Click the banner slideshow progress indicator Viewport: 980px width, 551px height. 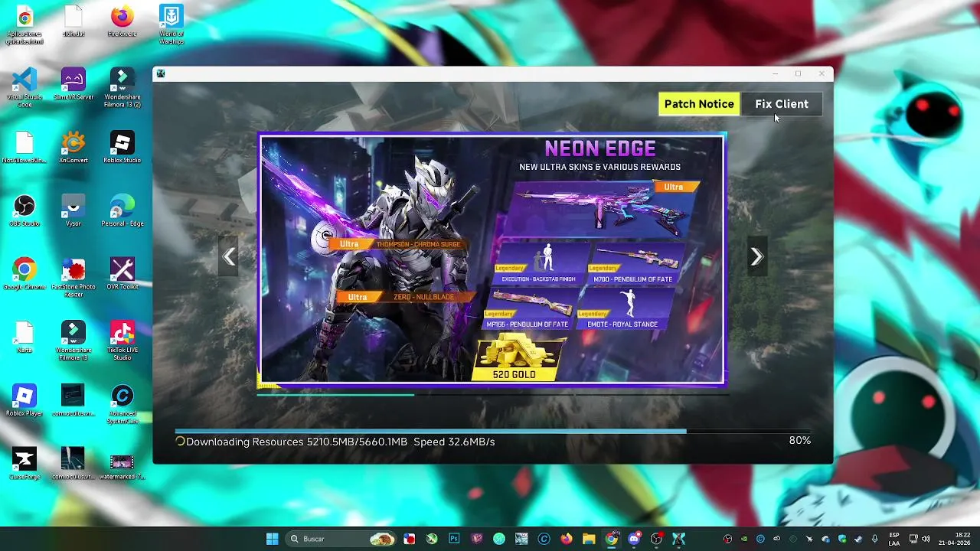(x=492, y=395)
